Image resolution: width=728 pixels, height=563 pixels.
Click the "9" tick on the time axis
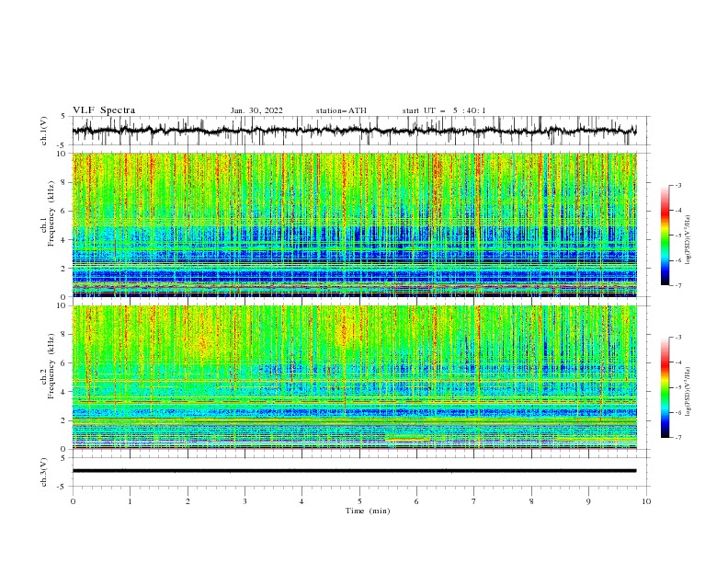click(x=588, y=501)
